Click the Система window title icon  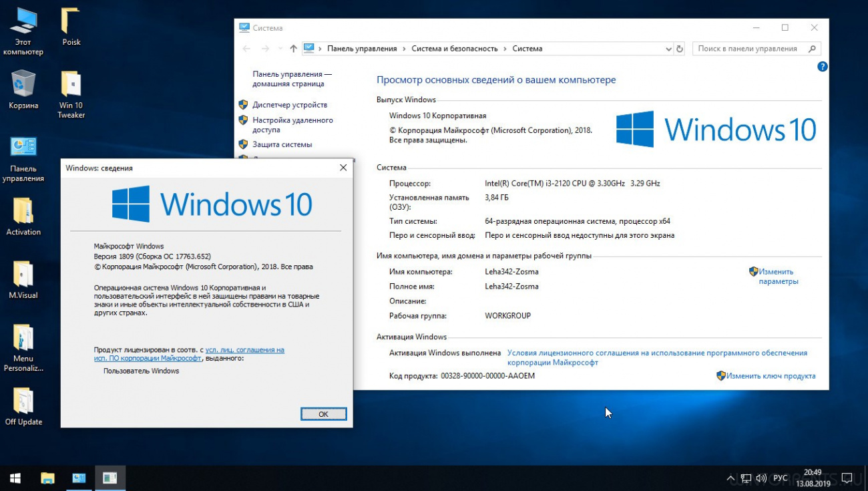click(244, 28)
